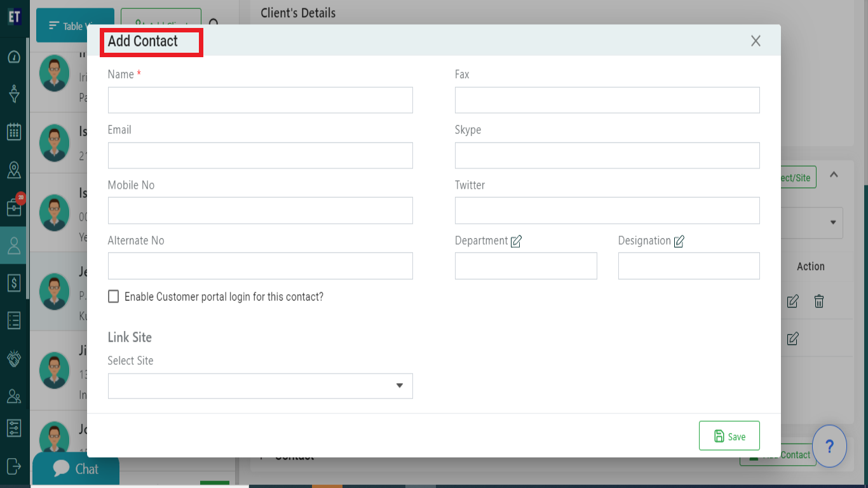Open the Chat widget
This screenshot has height=488, width=868.
point(76,469)
